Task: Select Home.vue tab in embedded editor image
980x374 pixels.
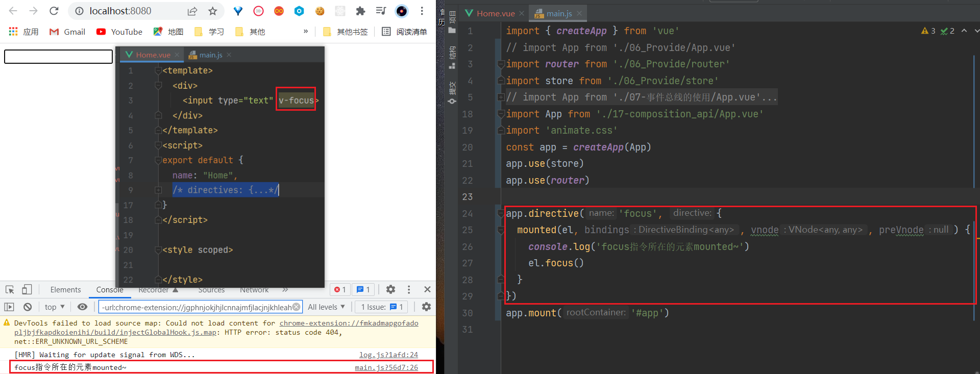Action: [153, 55]
